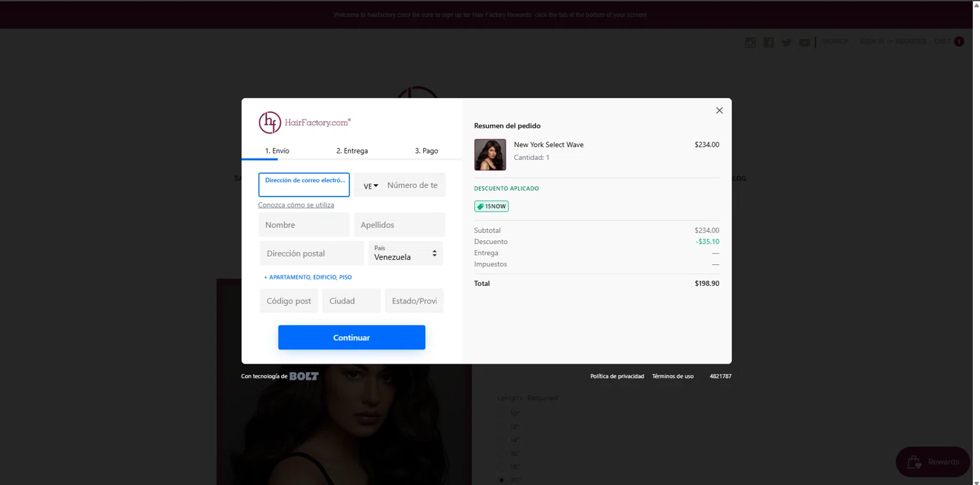
Task: Click SIGN IN in the background header
Action: tap(872, 41)
